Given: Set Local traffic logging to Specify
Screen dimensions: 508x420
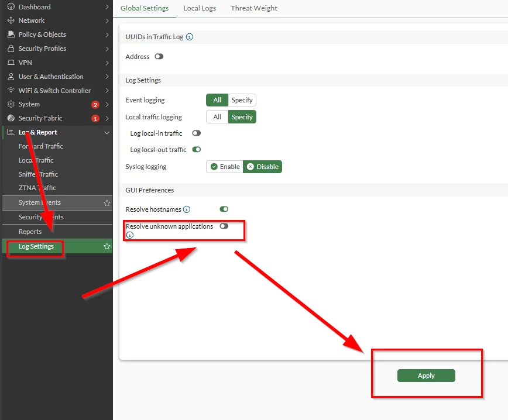Looking at the screenshot, I should coord(242,117).
